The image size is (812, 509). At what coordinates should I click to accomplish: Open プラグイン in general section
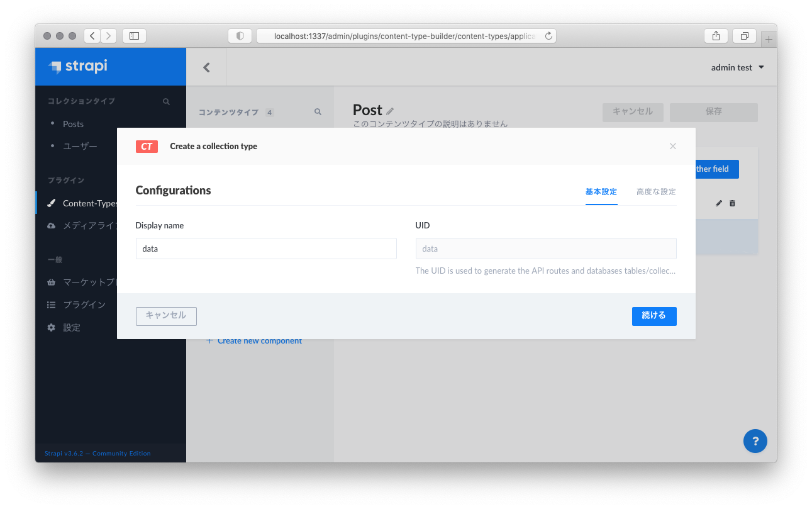[x=84, y=305]
